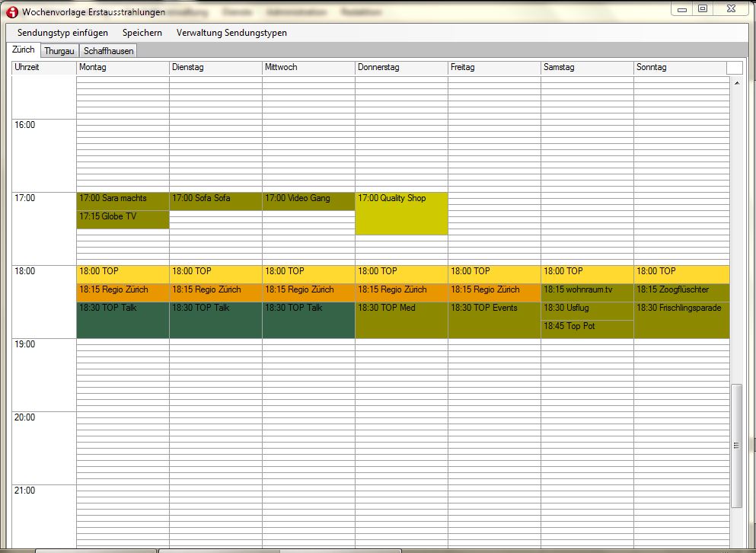The width and height of the screenshot is (756, 553).
Task: Select Friday's 18:30 TOP Events entry
Action: pos(494,320)
